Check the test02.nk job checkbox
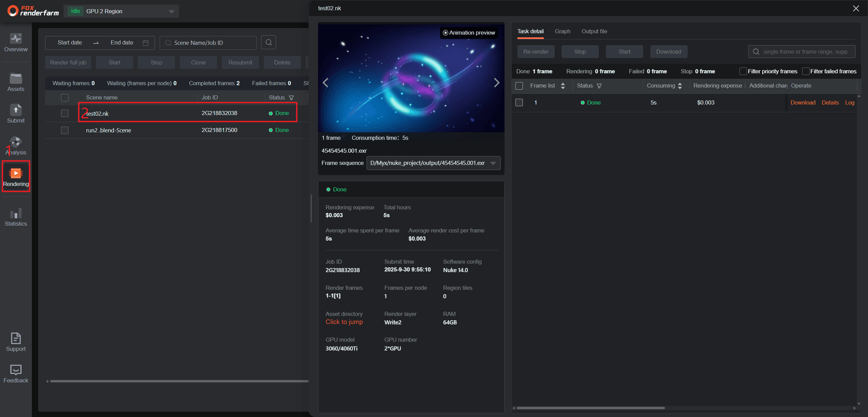Image resolution: width=868 pixels, height=417 pixels. 65,113
